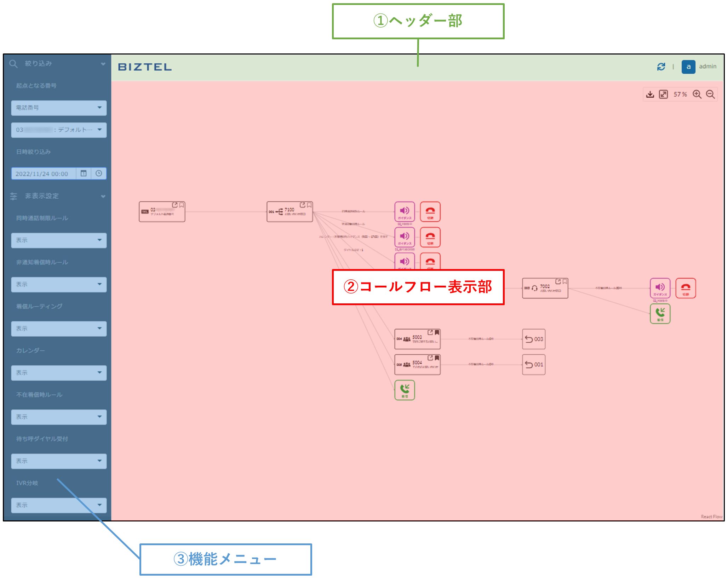
Task: Open the 待ち呼ダイヤル受付 表示 dropdown
Action: pyautogui.click(x=59, y=461)
